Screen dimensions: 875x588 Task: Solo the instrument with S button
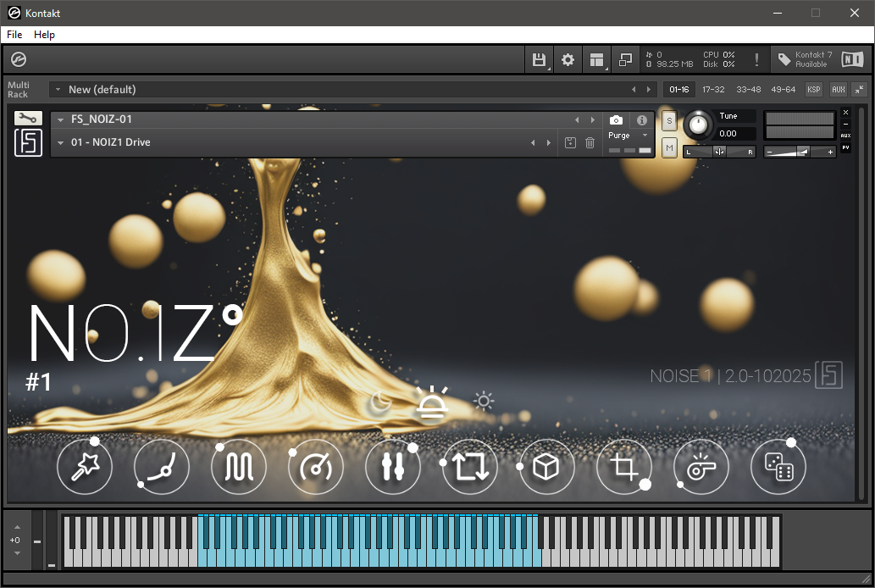[670, 120]
